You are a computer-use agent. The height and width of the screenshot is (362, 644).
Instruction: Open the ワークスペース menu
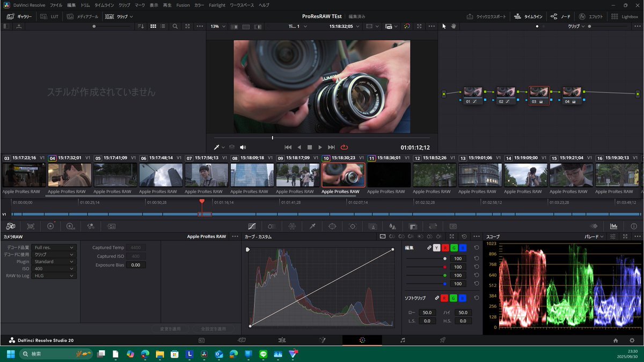click(x=241, y=5)
